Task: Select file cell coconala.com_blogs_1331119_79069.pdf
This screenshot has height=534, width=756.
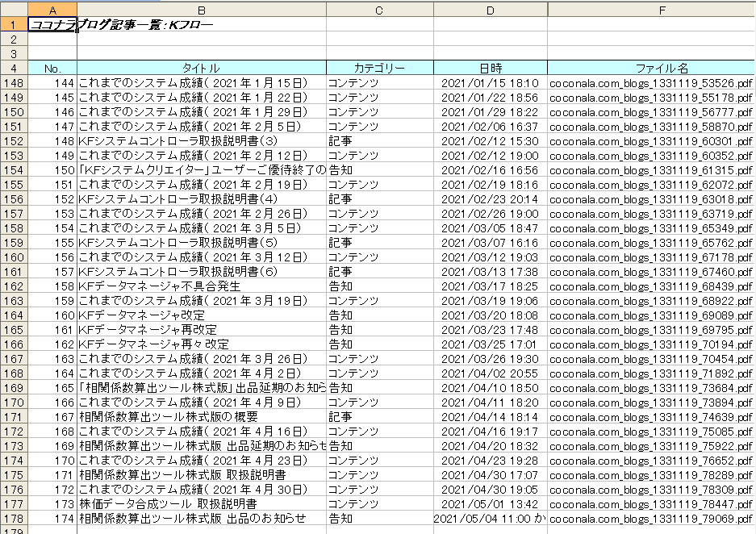Action: pyautogui.click(x=651, y=519)
